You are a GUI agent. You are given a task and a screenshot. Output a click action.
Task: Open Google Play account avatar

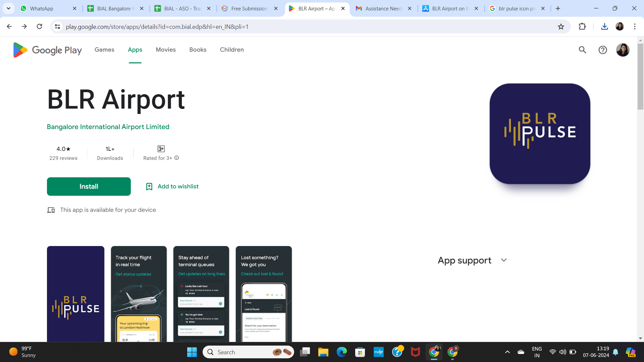tap(623, 50)
